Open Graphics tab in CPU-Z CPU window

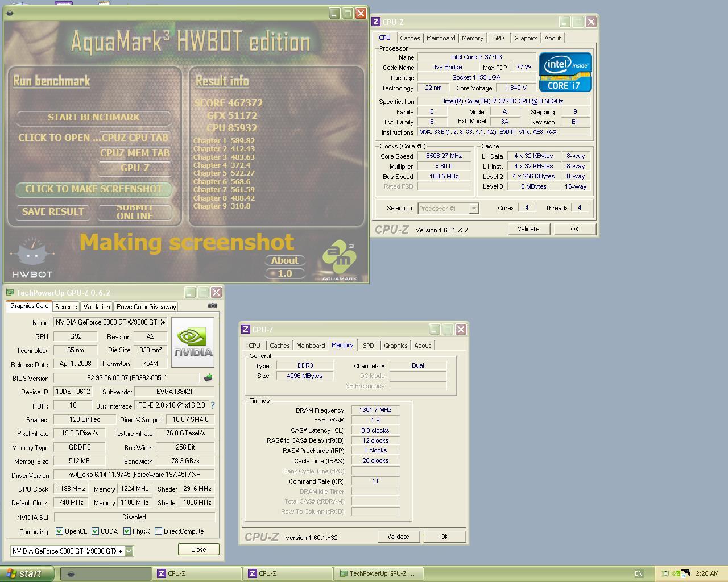click(x=526, y=38)
